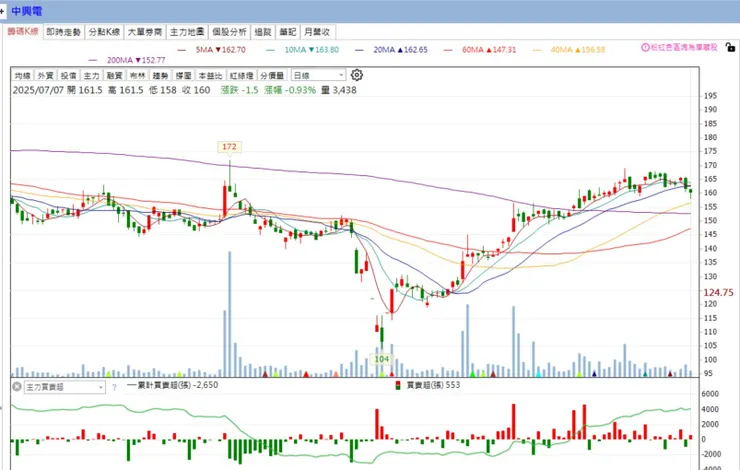Toggle the 均線 overlay button

[x=23, y=76]
